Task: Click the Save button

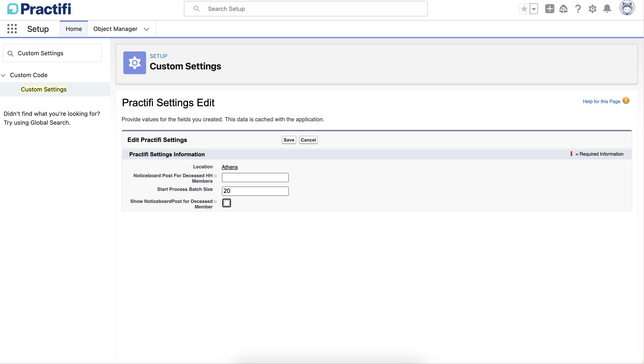Action: 289,140
